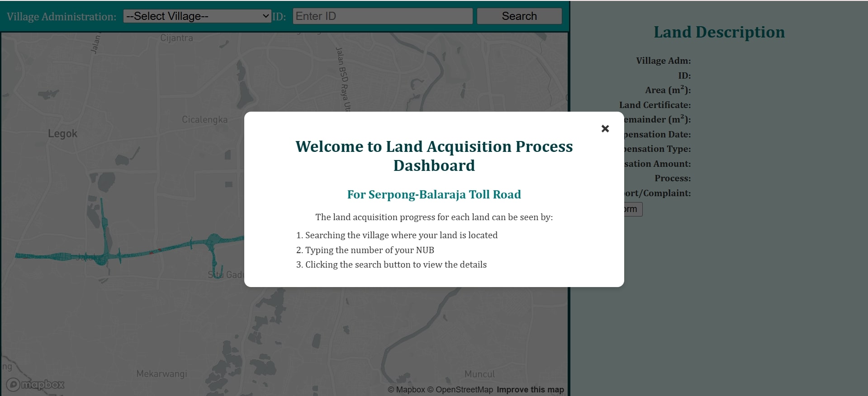Open the Select Village dropdown

(197, 16)
